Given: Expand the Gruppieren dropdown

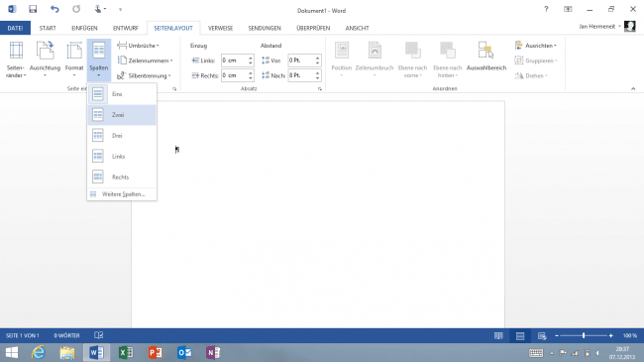Looking at the screenshot, I should tap(536, 60).
